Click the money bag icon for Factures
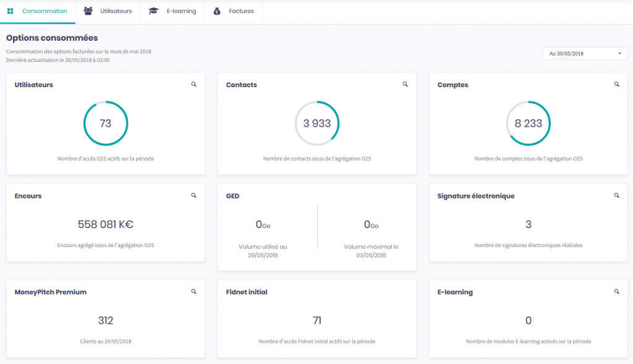This screenshot has height=364, width=633. click(217, 11)
